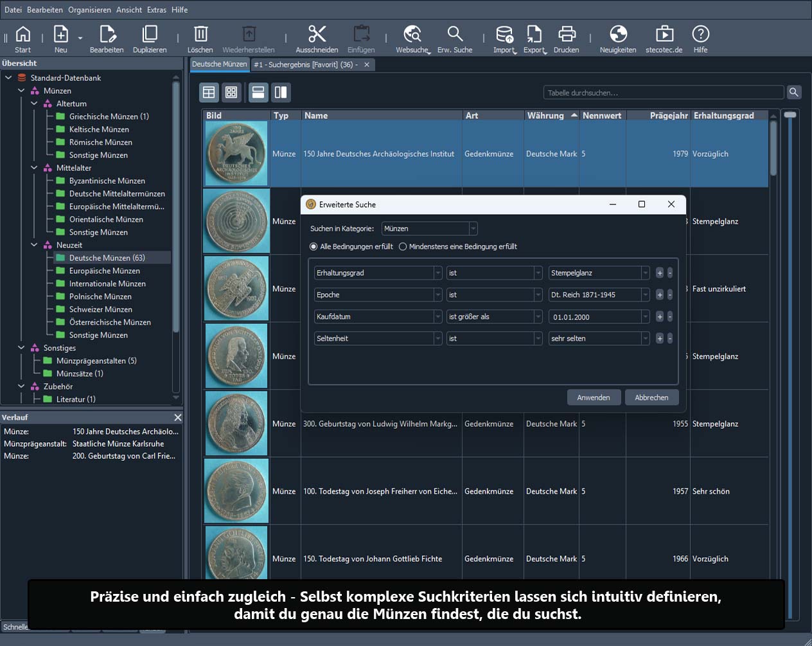This screenshot has width=812, height=646.
Task: Click the Import database icon
Action: [504, 34]
